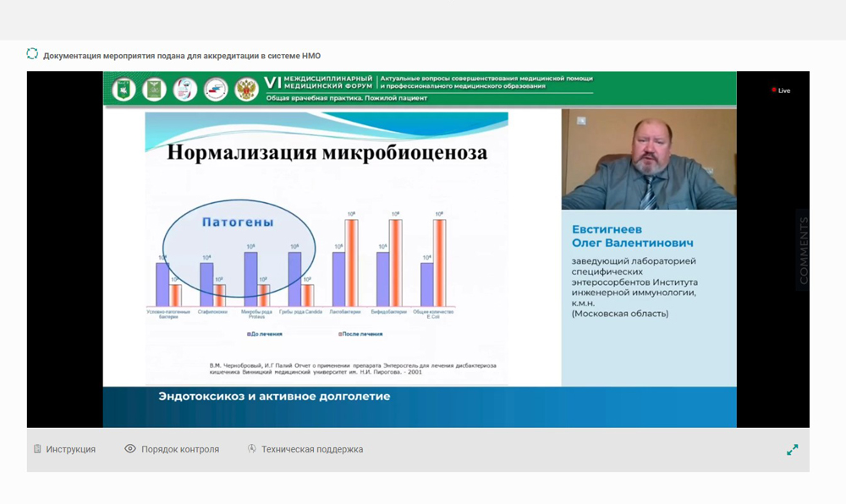The width and height of the screenshot is (846, 504).
Task: Expand the vertical COMMENTS side panel
Action: click(803, 250)
